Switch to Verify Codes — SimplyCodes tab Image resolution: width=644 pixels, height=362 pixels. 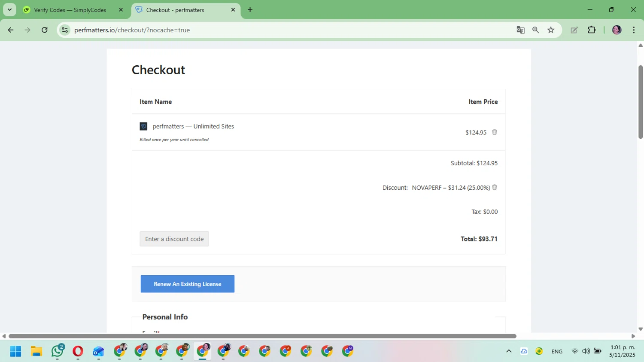[70, 10]
